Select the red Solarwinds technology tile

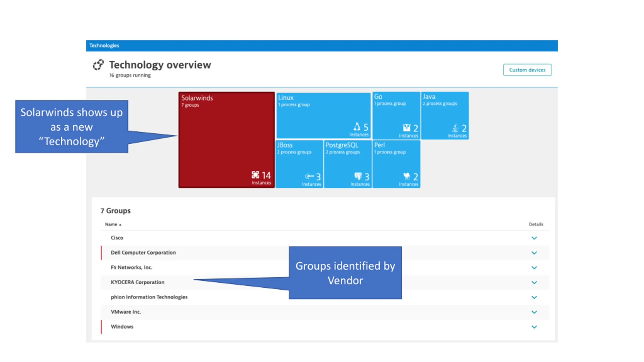[226, 140]
